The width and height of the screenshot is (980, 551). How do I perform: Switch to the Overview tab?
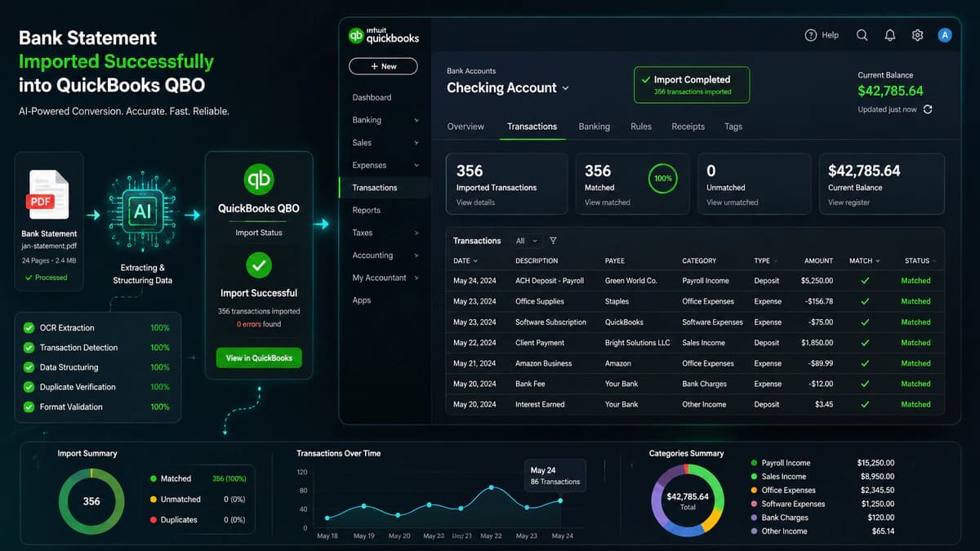pyautogui.click(x=465, y=127)
